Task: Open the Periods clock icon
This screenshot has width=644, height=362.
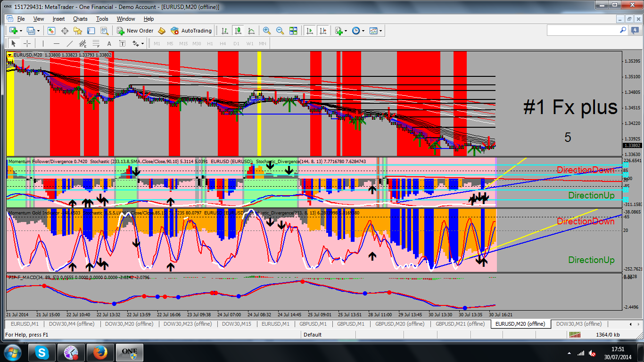Action: pos(356,31)
